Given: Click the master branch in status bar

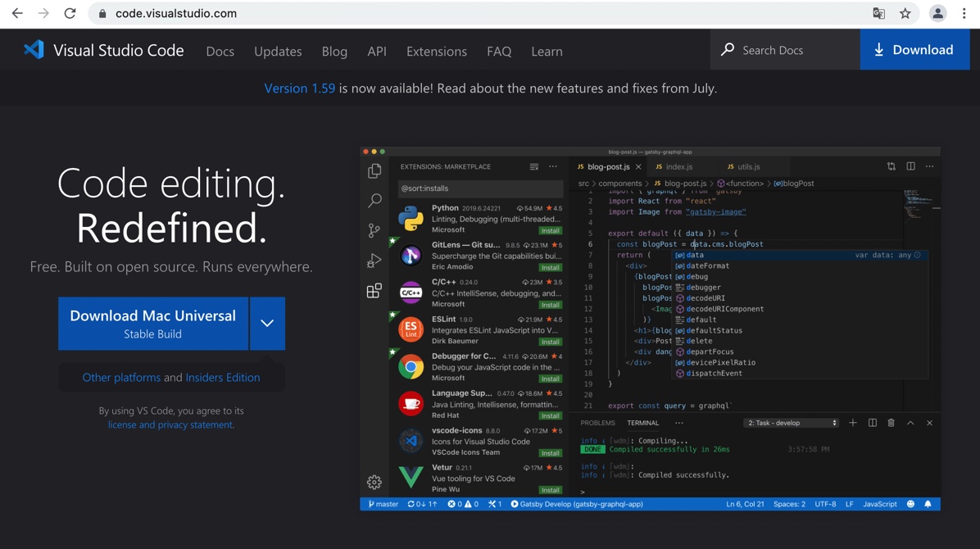Looking at the screenshot, I should [383, 504].
